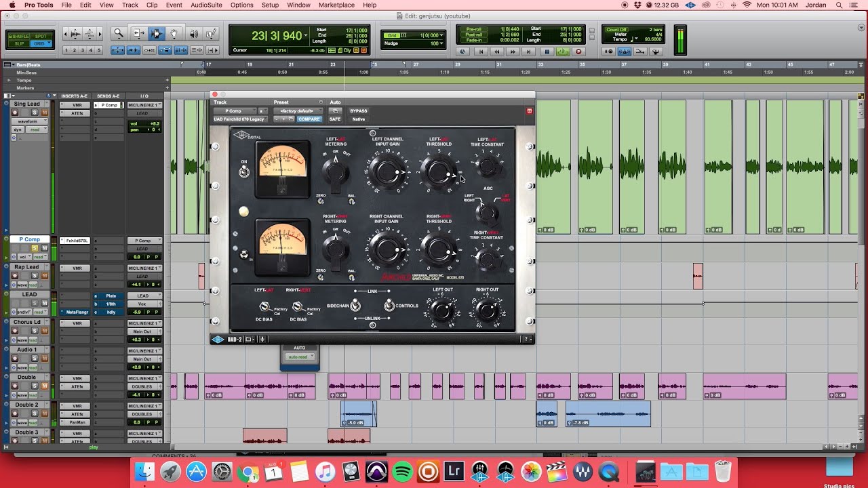This screenshot has height=488, width=868.
Task: Rewind using the transport rewind button
Action: [497, 52]
